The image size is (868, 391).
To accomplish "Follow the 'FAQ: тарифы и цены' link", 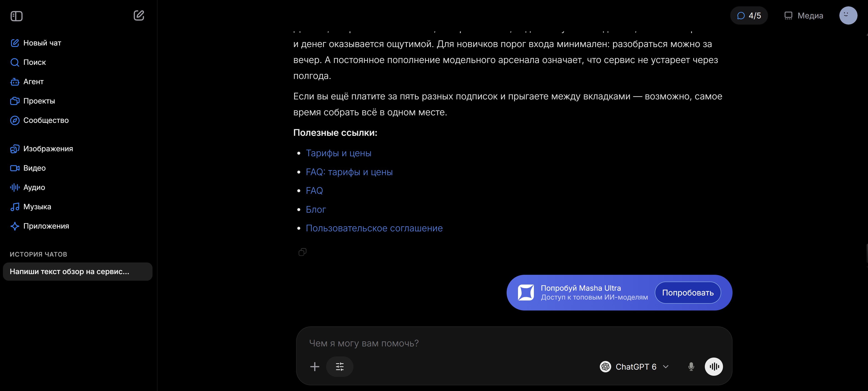I will point(349,172).
